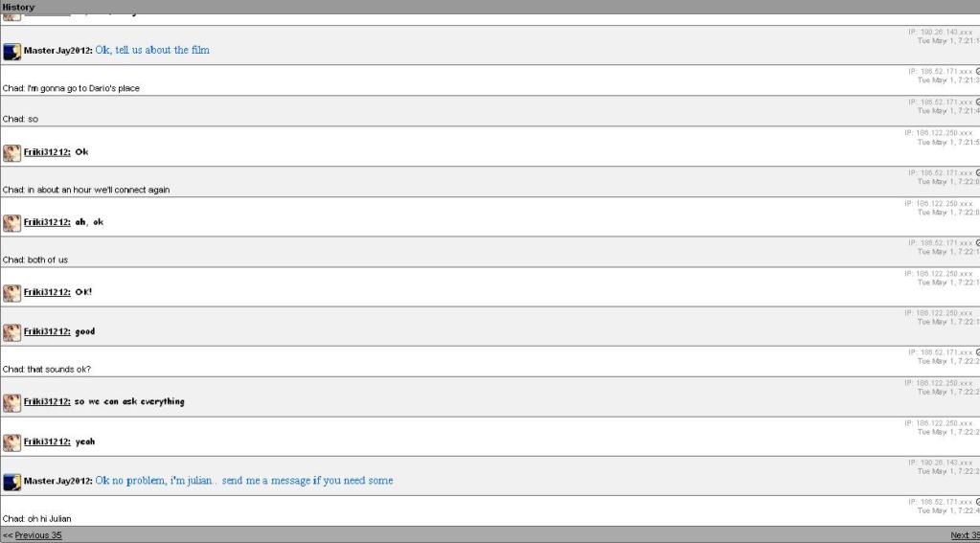Click Friiki31212's avatar next to the "good" message

tap(11, 332)
